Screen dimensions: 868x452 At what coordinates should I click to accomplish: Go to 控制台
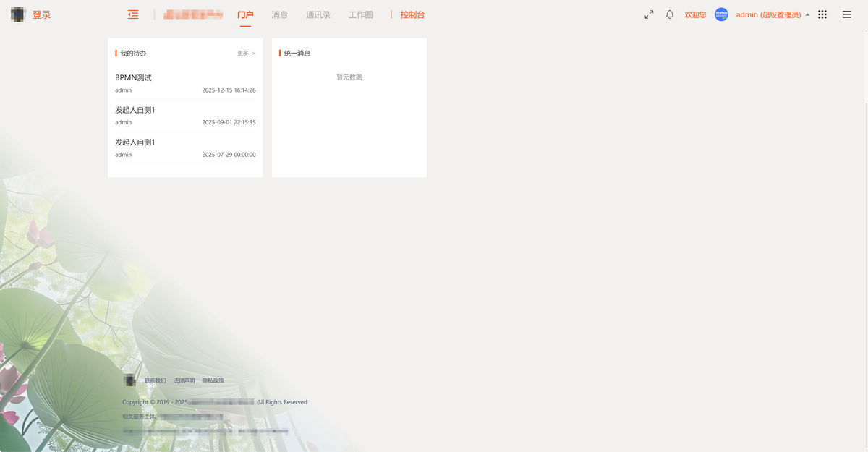(x=412, y=14)
